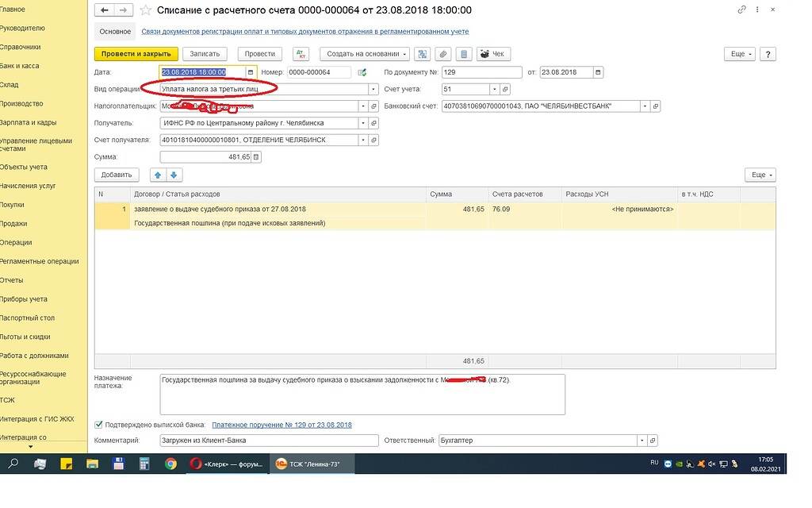Open 'Работа с должниками' sidebar section

[x=34, y=356]
